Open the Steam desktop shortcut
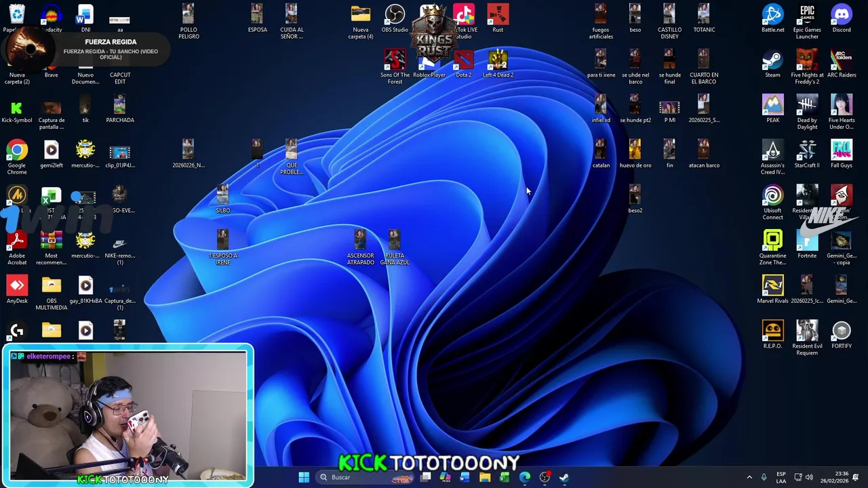 772,64
